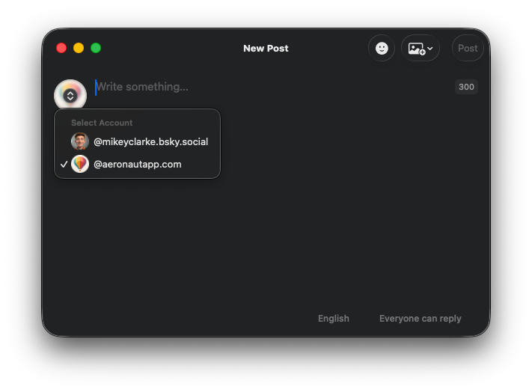This screenshot has height=392, width=532.
Task: Minimize the window with yellow button
Action: (79, 48)
